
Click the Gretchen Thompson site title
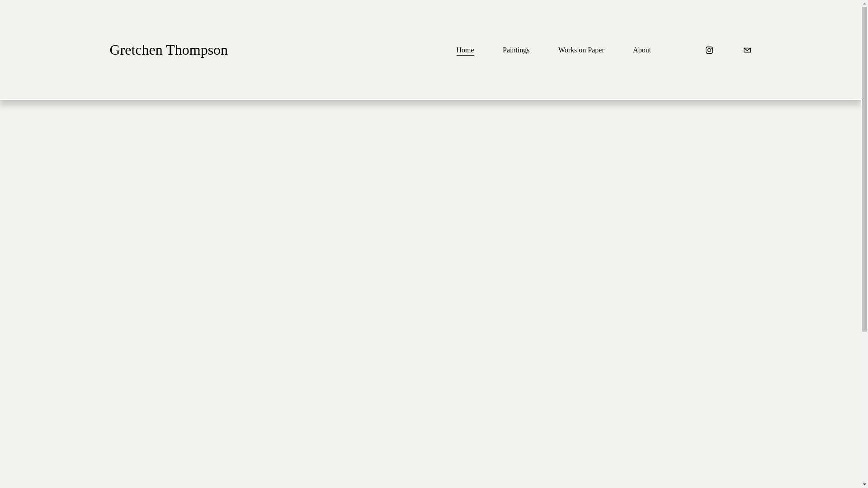169,50
